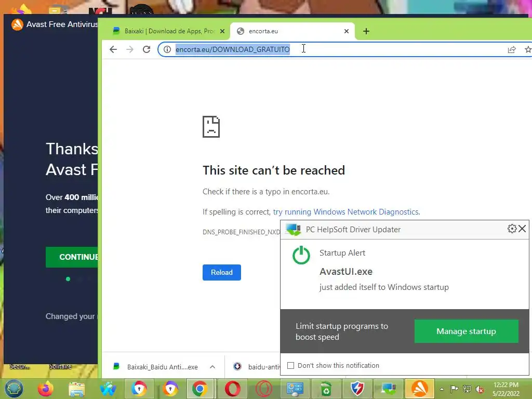Open Avast Secure Browser in taskbar
Image resolution: width=532 pixels, height=399 pixels.
click(x=139, y=389)
